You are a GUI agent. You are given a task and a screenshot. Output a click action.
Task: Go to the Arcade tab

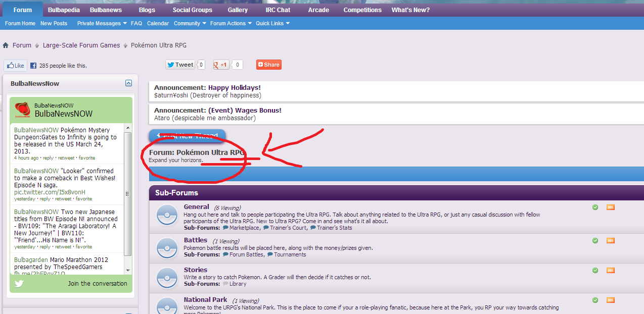(x=318, y=10)
